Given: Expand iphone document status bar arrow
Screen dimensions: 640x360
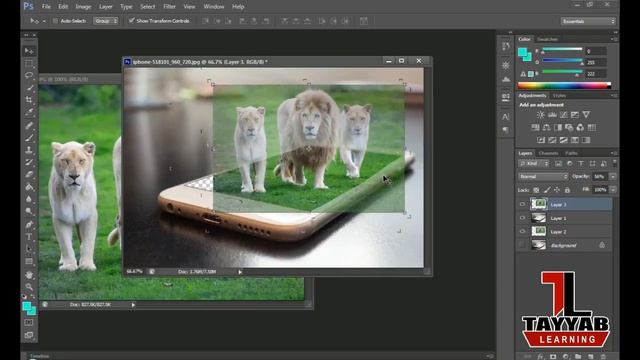Looking at the screenshot, I should [x=240, y=272].
